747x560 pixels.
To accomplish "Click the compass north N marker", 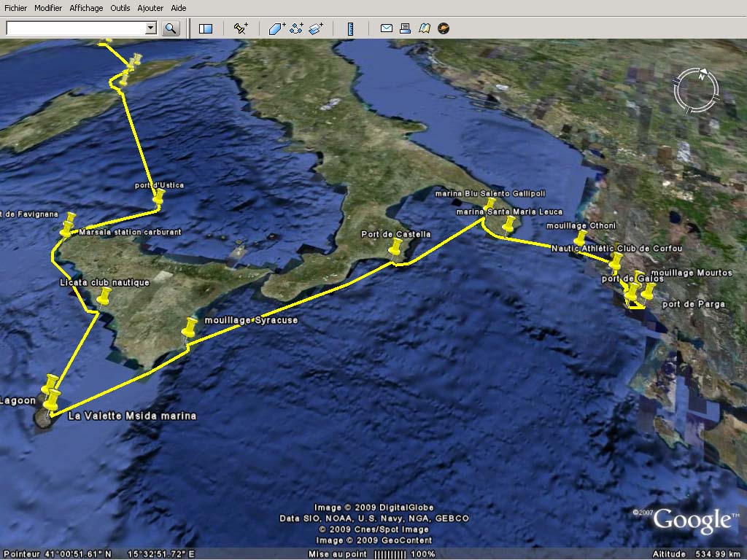I will point(701,76).
